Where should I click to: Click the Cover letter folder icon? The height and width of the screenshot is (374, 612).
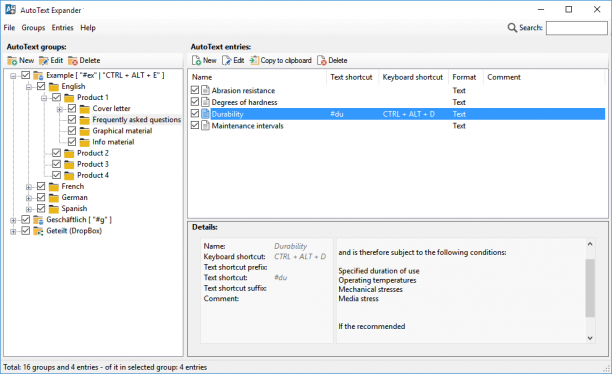pyautogui.click(x=85, y=109)
